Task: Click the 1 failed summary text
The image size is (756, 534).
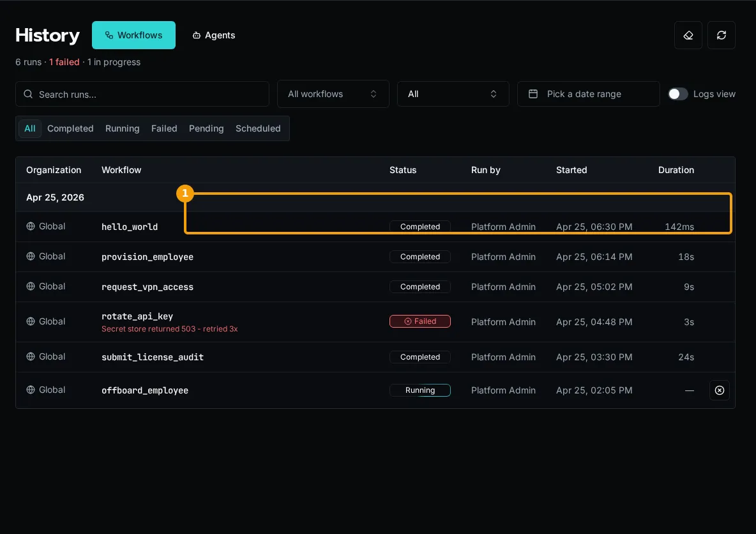Action: coord(64,62)
